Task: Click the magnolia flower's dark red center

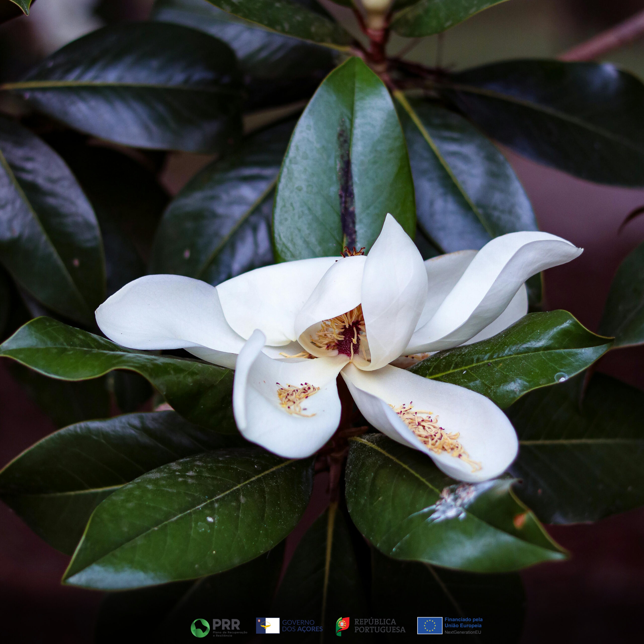Action: point(348,341)
